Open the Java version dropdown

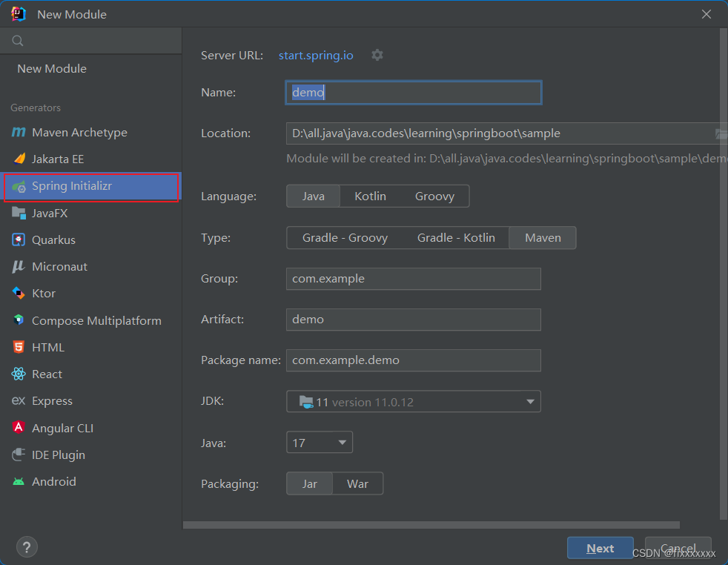pyautogui.click(x=319, y=442)
